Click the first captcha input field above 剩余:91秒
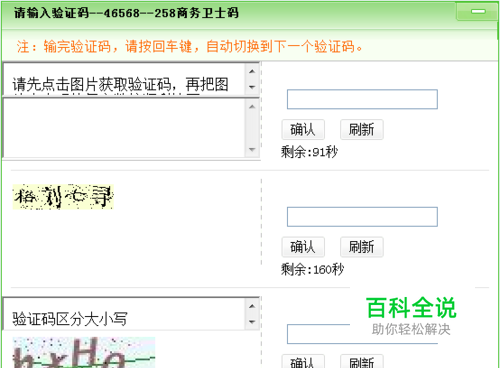 tap(362, 99)
